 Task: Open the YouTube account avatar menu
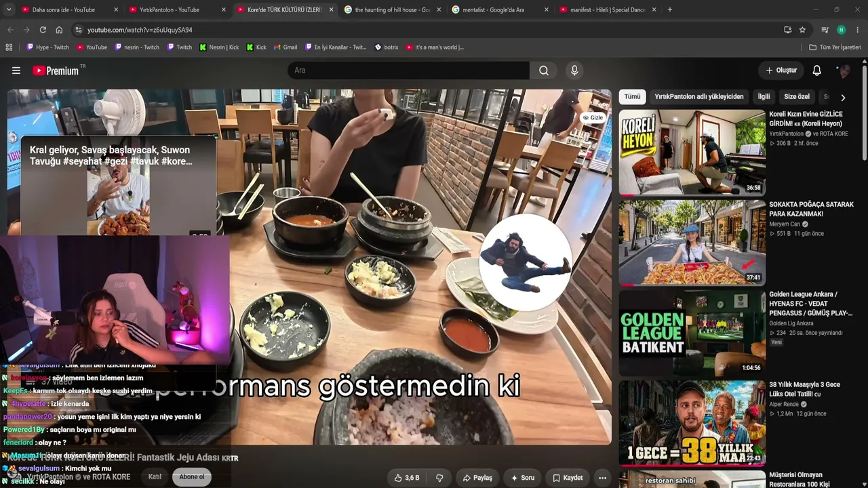tap(844, 70)
